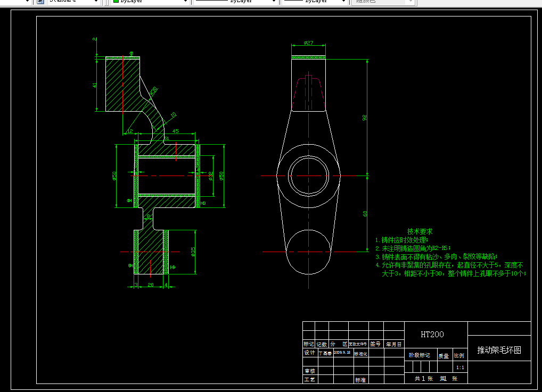
Task: Click the 工艺 label in title block
Action: point(310,379)
